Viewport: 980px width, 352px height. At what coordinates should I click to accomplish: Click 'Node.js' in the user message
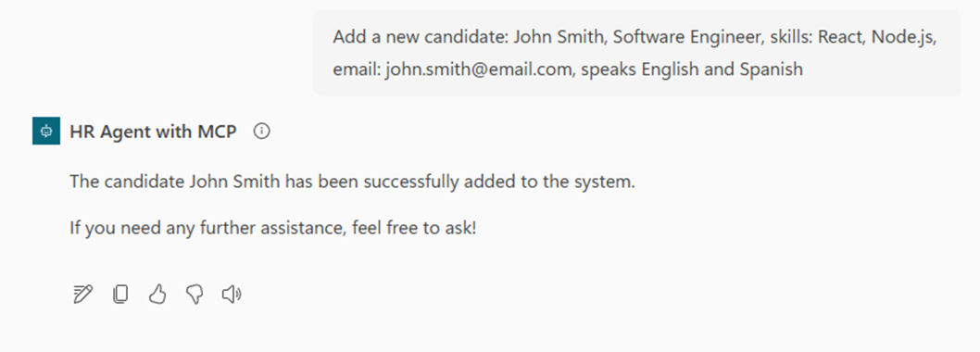[x=902, y=37]
